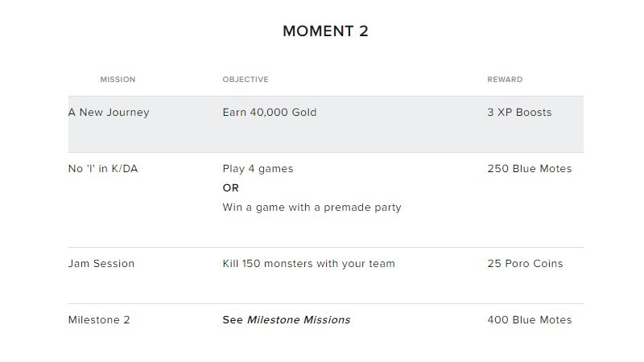
Task: Click the OBJECTIVE column header
Action: point(246,80)
